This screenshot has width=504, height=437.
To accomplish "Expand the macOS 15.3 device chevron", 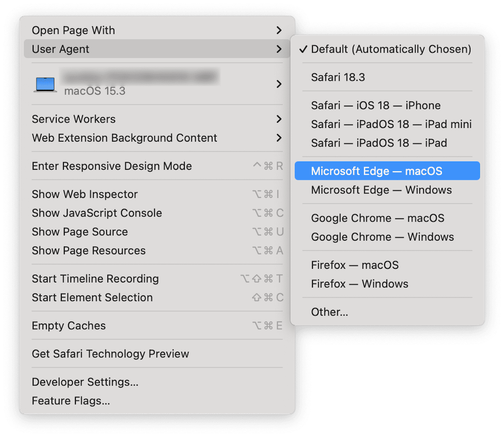I will pos(279,84).
